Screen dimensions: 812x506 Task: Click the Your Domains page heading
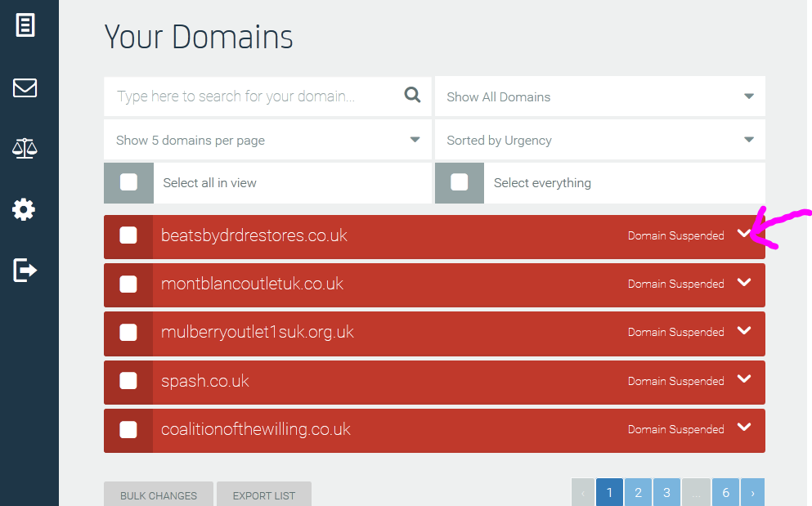pos(199,38)
